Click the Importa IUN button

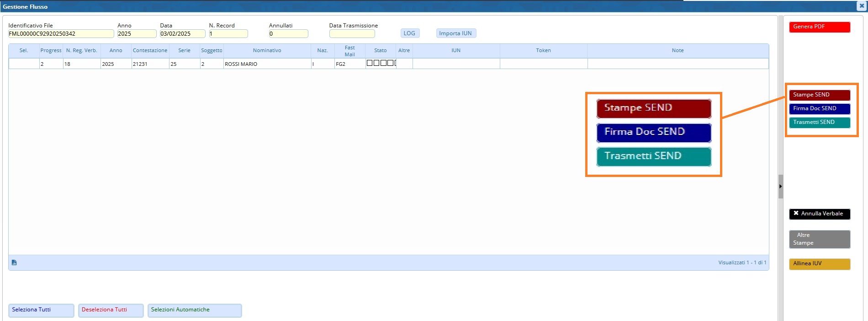pos(455,33)
